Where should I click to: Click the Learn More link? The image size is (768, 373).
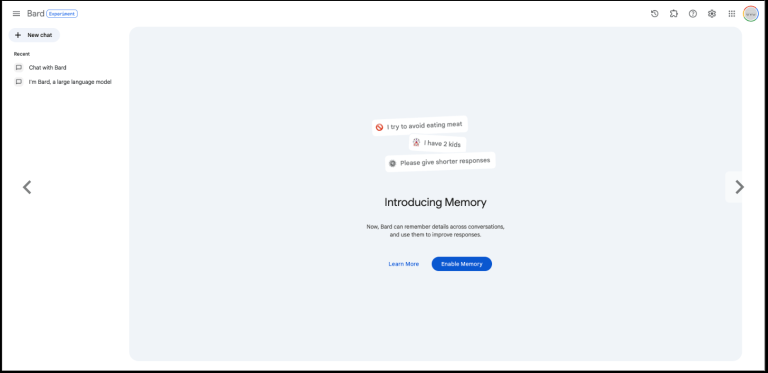click(x=404, y=264)
